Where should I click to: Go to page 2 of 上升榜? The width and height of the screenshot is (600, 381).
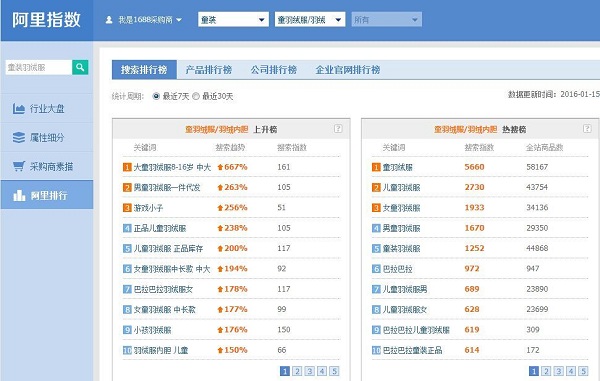(x=297, y=371)
